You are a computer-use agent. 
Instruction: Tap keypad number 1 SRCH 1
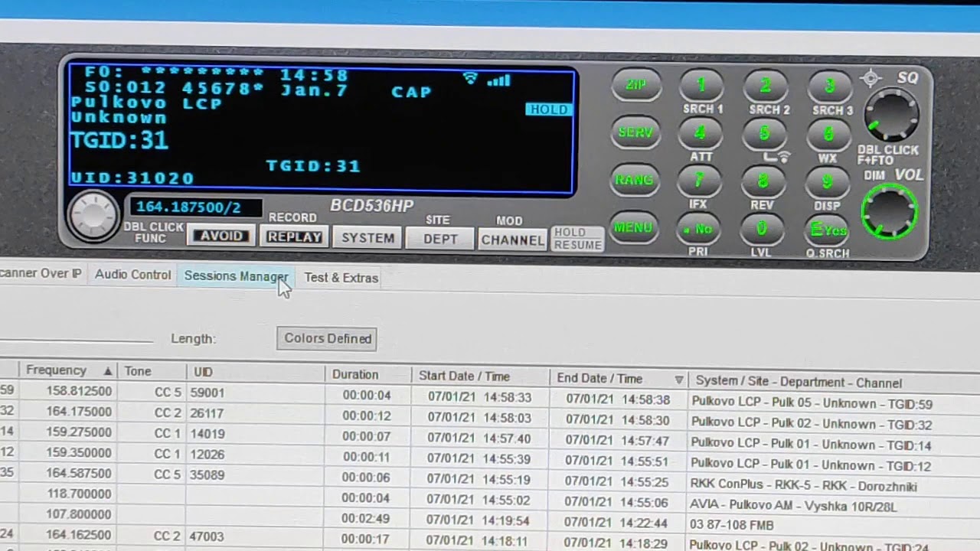coord(702,86)
